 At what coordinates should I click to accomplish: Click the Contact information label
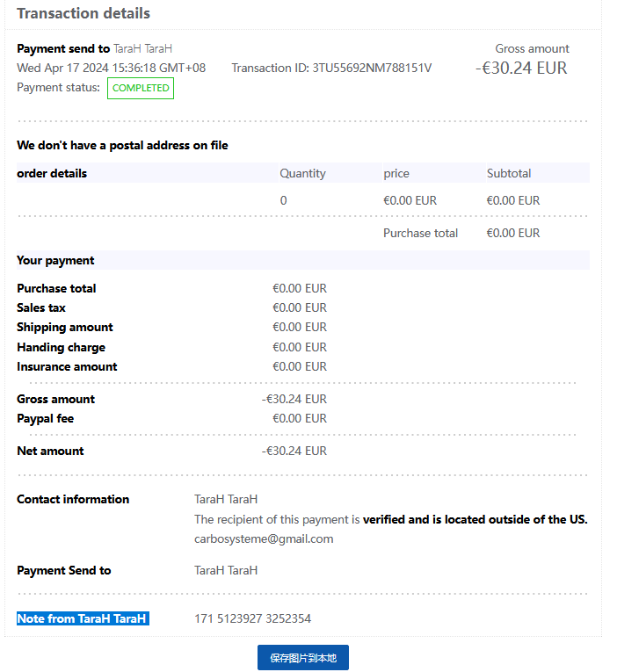click(x=73, y=499)
